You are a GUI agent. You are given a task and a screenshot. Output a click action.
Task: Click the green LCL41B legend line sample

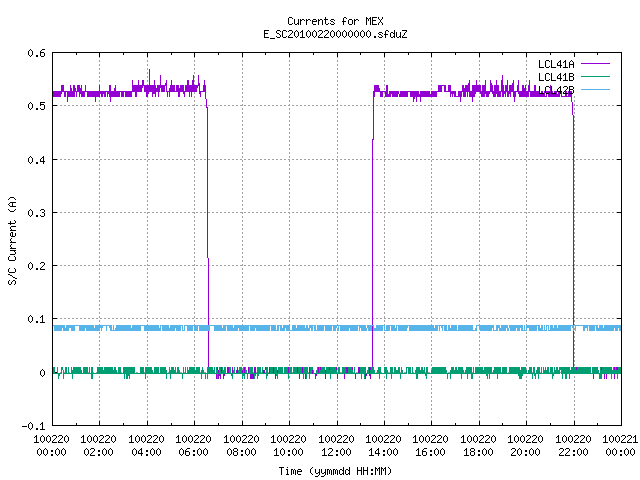click(595, 76)
